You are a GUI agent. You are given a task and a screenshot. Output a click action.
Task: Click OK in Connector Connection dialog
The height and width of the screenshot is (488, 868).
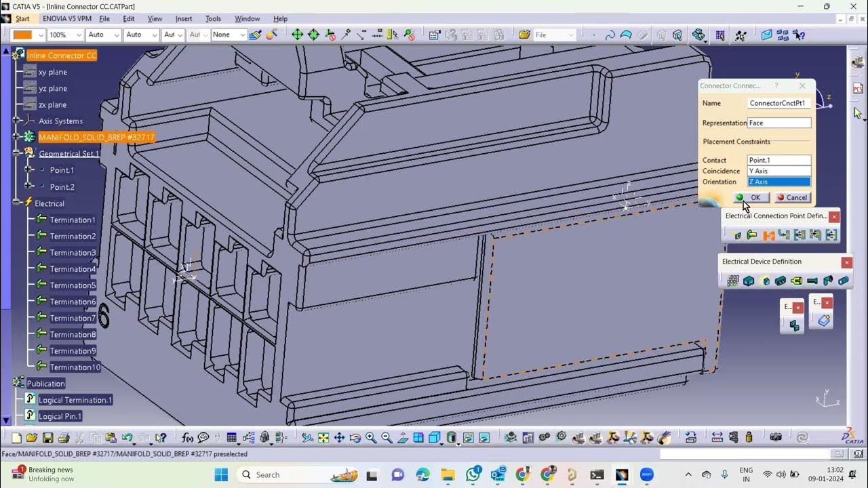click(751, 197)
